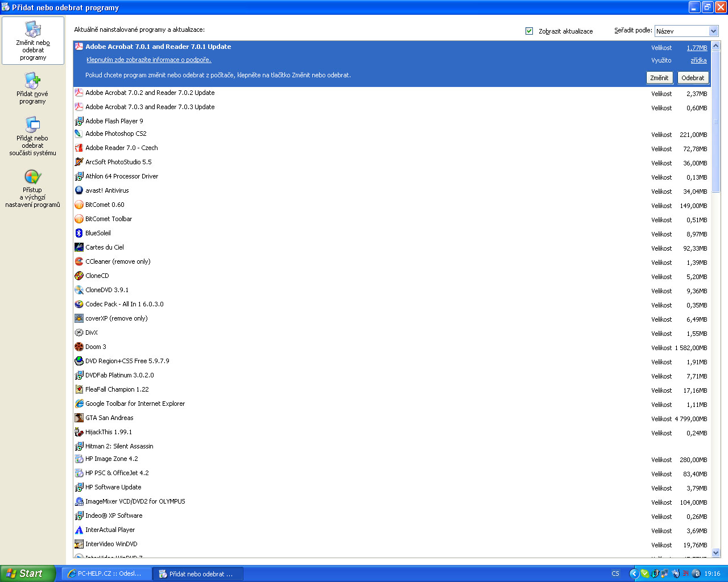Screen dimensions: 728x582
Task: Click the 221,00MB size value
Action: tap(693, 135)
